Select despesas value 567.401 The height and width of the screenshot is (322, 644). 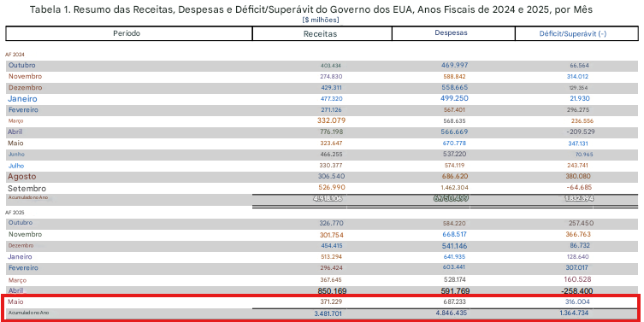454,110
